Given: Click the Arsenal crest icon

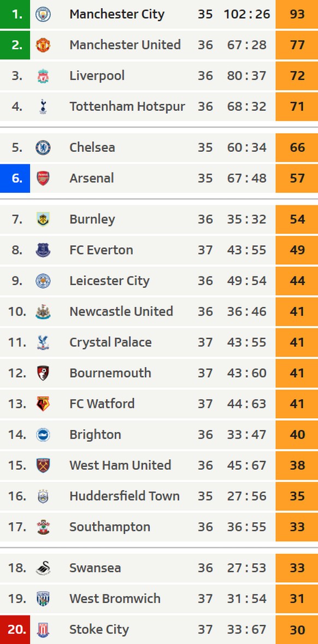Looking at the screenshot, I should coord(43,179).
